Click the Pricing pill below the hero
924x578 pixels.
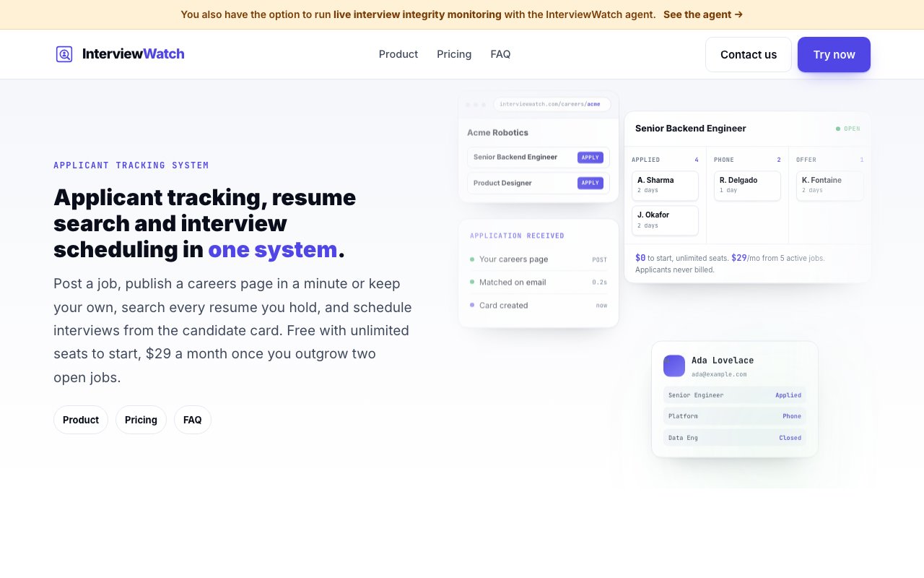(141, 420)
